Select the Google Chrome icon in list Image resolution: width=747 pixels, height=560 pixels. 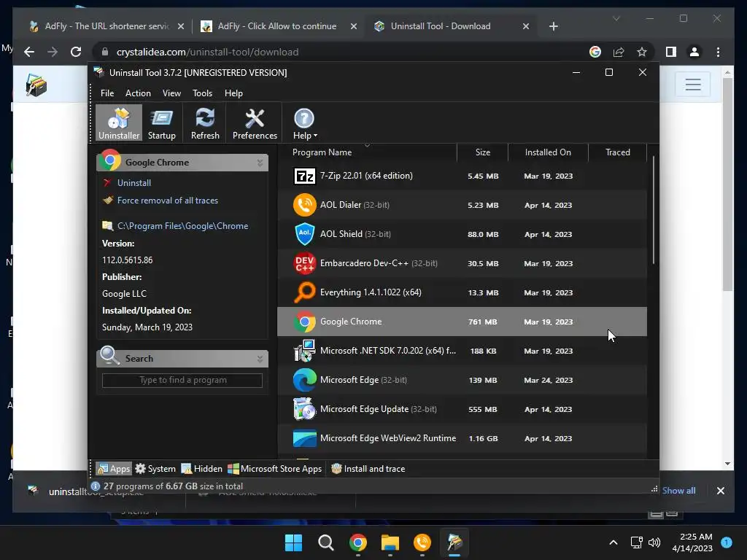coord(304,322)
